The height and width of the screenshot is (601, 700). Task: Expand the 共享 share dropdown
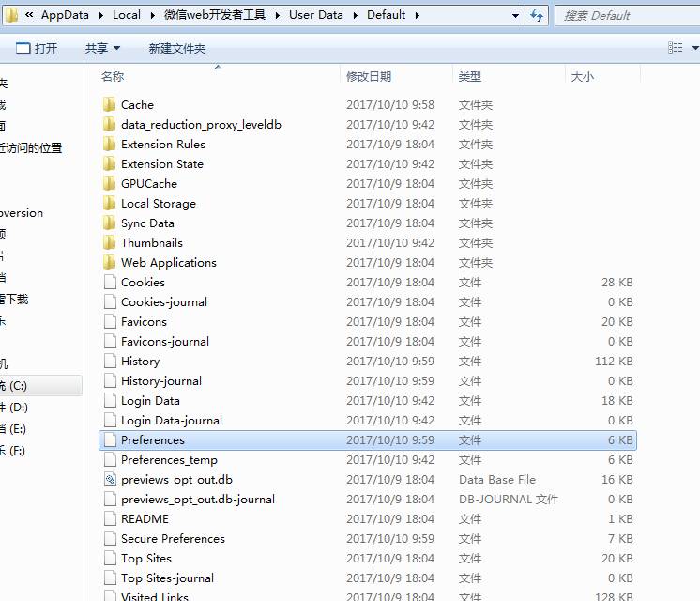tap(117, 48)
